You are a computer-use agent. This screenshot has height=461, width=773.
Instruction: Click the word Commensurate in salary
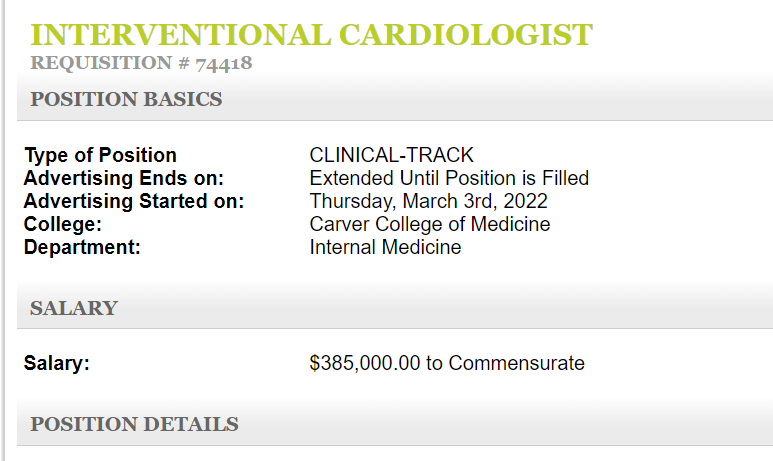(x=516, y=363)
